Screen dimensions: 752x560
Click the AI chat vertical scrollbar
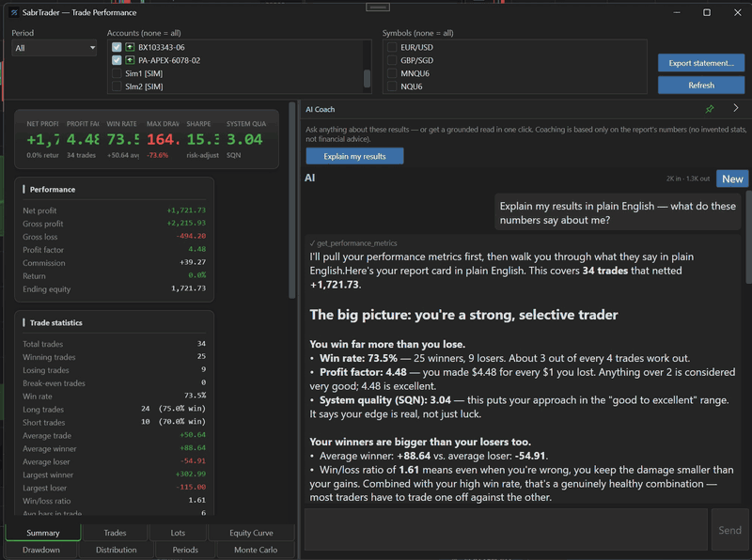[x=748, y=237]
